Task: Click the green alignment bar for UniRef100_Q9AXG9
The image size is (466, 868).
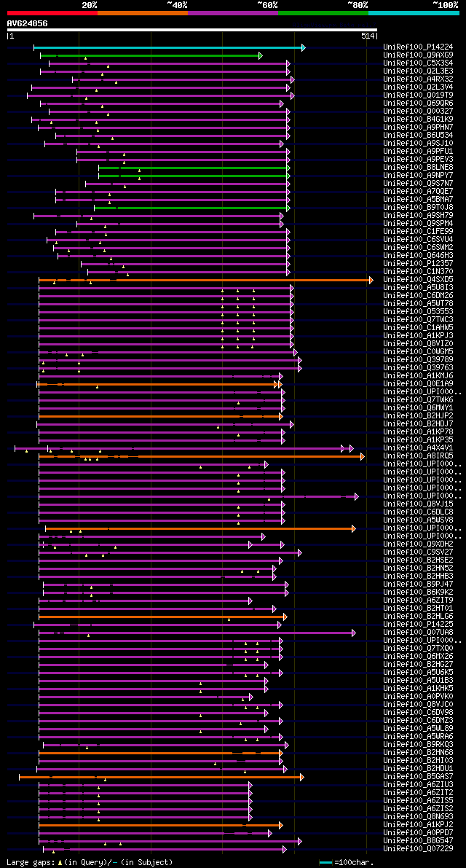Action: click(x=151, y=55)
